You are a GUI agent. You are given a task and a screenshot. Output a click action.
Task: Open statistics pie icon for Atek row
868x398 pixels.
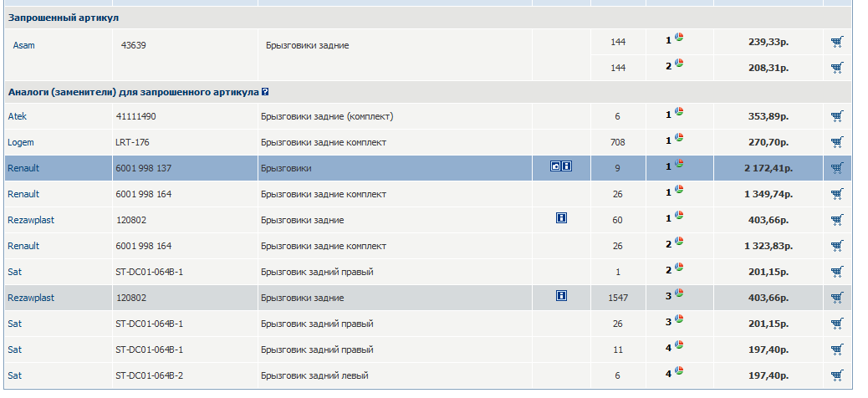pyautogui.click(x=680, y=114)
